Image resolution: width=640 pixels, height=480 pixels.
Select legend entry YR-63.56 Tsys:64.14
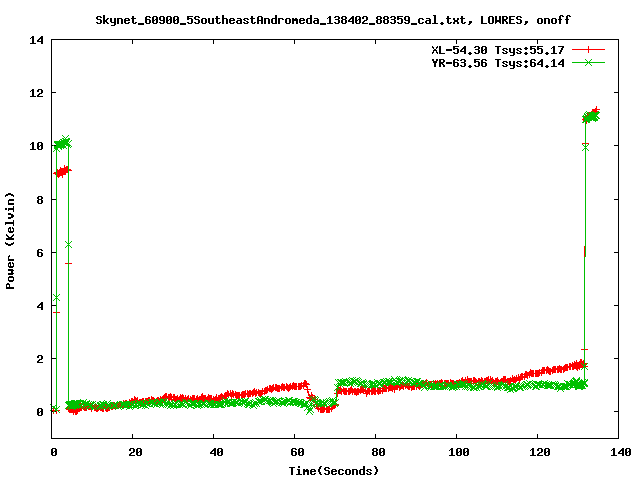pos(498,63)
